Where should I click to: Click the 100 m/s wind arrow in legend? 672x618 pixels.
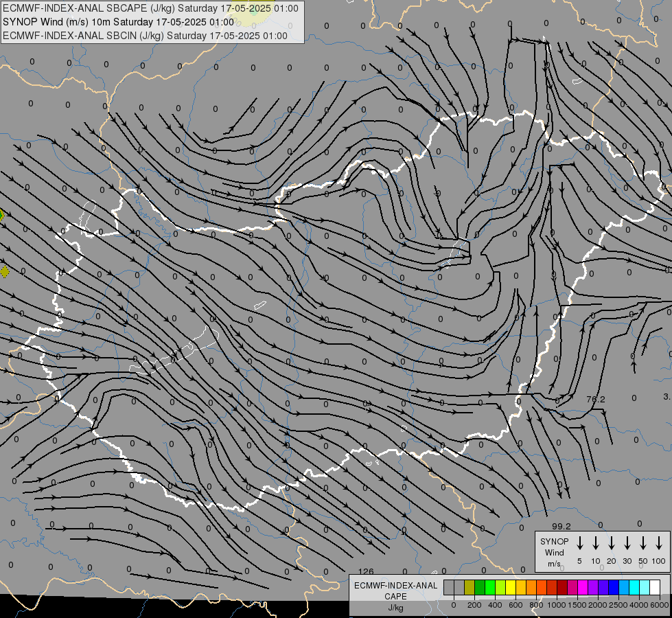pos(659,543)
